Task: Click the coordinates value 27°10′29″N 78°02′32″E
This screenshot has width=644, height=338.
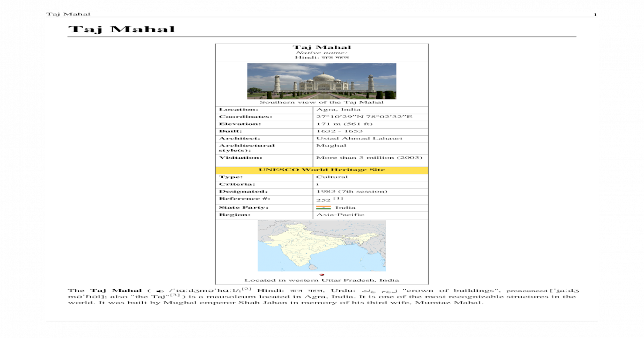Action: pos(364,116)
